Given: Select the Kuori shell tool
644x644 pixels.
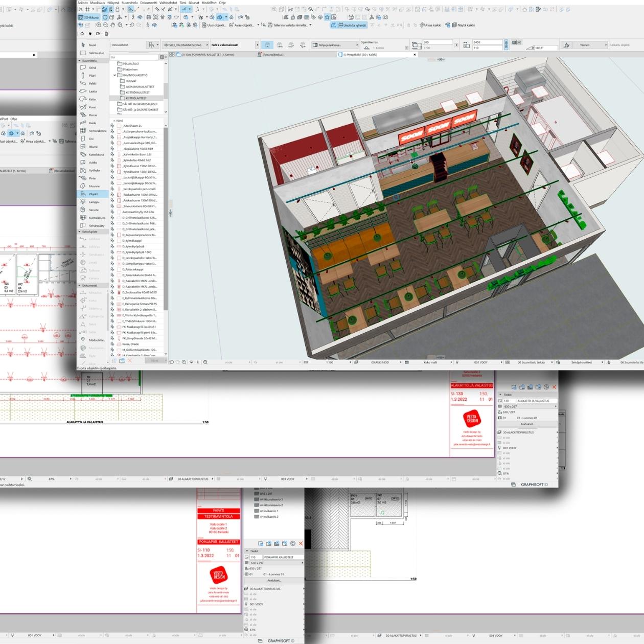Looking at the screenshot, I should [93, 107].
